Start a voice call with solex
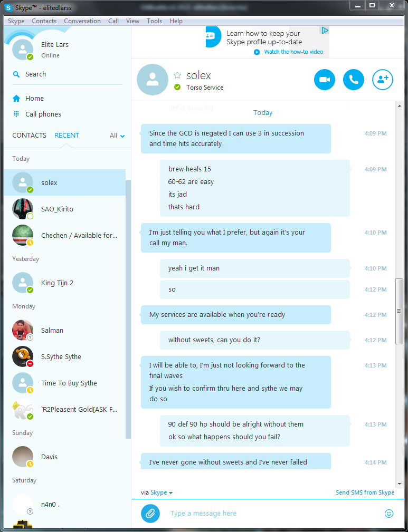The image size is (408, 532). click(353, 80)
